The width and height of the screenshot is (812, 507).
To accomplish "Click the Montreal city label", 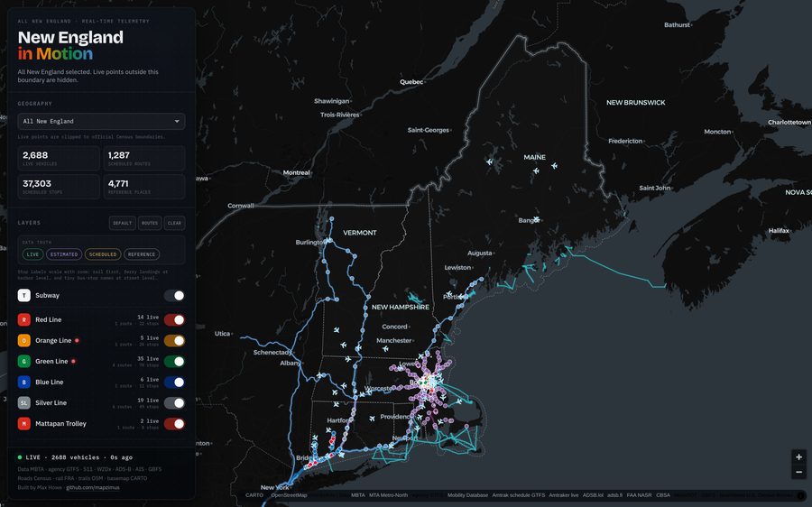I will click(296, 172).
